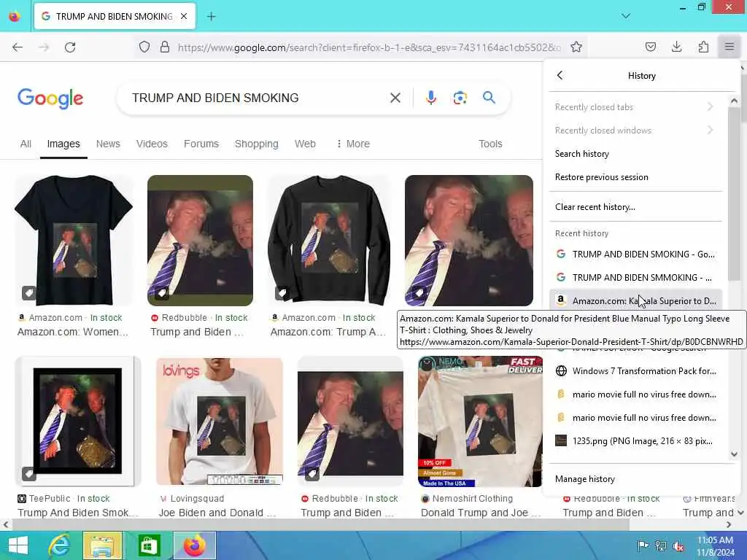Open the list all tabs chevron

(x=626, y=16)
